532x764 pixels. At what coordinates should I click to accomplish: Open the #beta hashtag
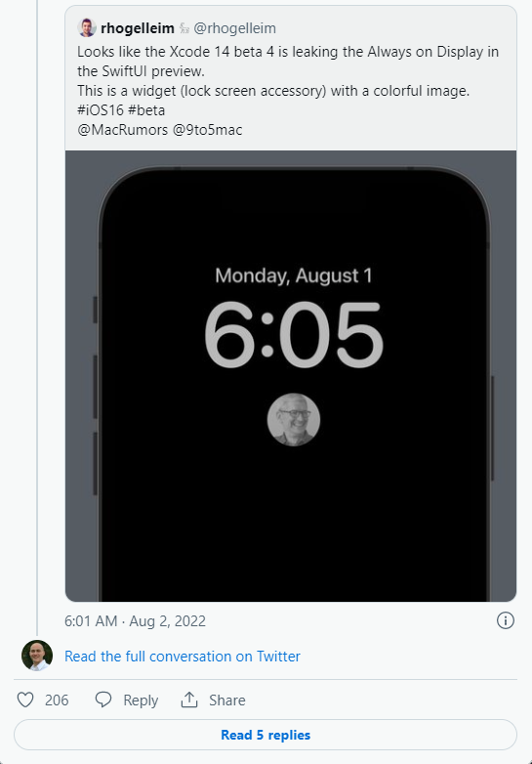[x=146, y=110]
